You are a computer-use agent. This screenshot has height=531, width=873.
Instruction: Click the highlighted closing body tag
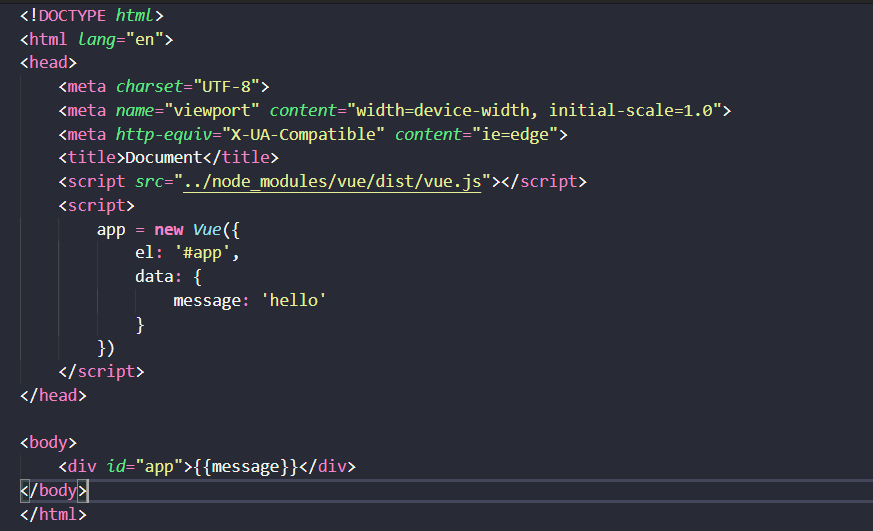(x=53, y=491)
